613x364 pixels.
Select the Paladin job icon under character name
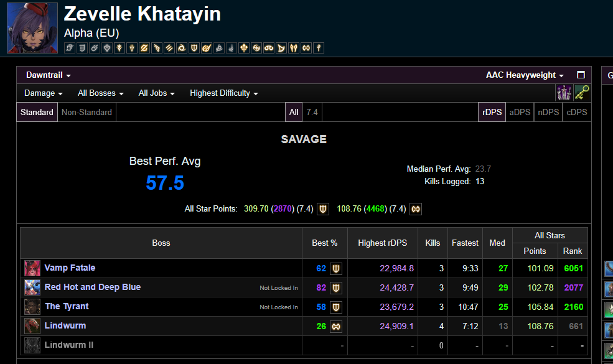(194, 48)
